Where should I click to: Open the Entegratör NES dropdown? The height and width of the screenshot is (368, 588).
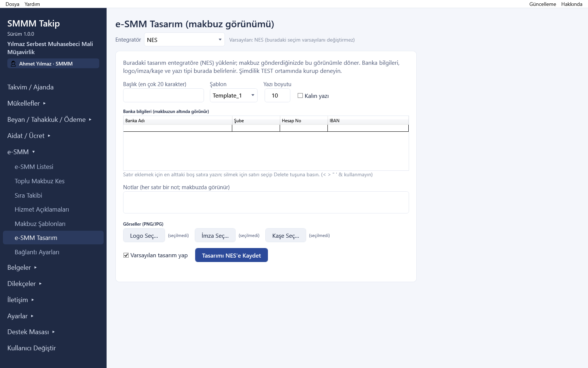(184, 40)
